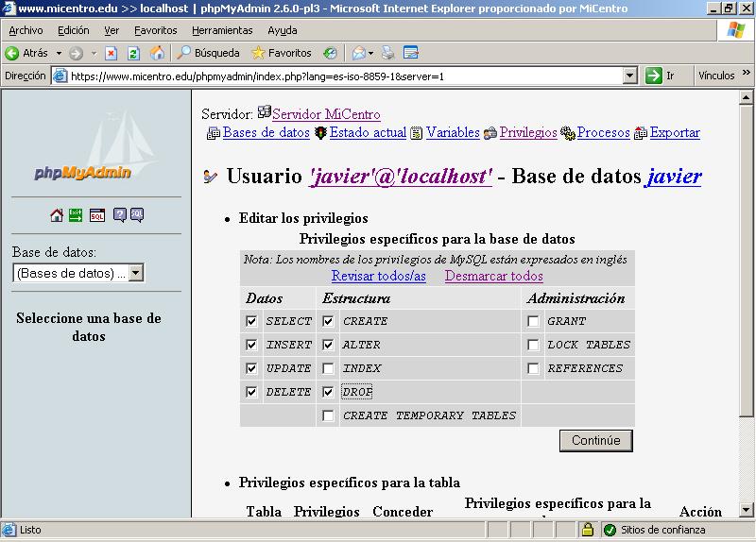Screen dimensions: 756x542
Task: Open MySQL SQL documentation icon
Action: pos(137,215)
